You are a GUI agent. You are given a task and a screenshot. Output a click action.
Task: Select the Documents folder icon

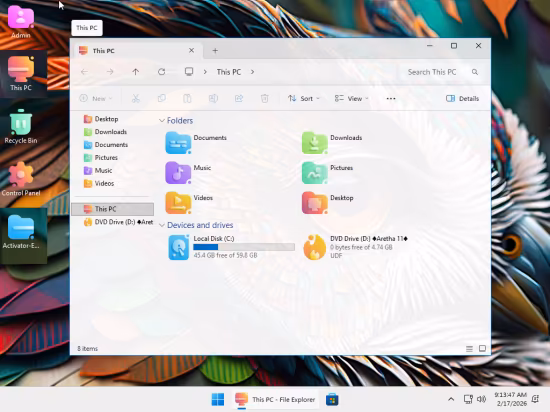[x=178, y=143]
